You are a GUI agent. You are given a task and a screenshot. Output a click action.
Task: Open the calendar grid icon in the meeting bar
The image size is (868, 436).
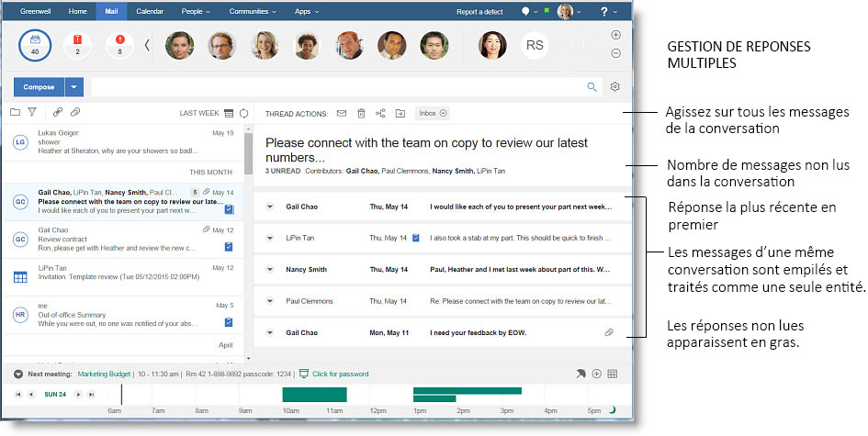[x=613, y=374]
